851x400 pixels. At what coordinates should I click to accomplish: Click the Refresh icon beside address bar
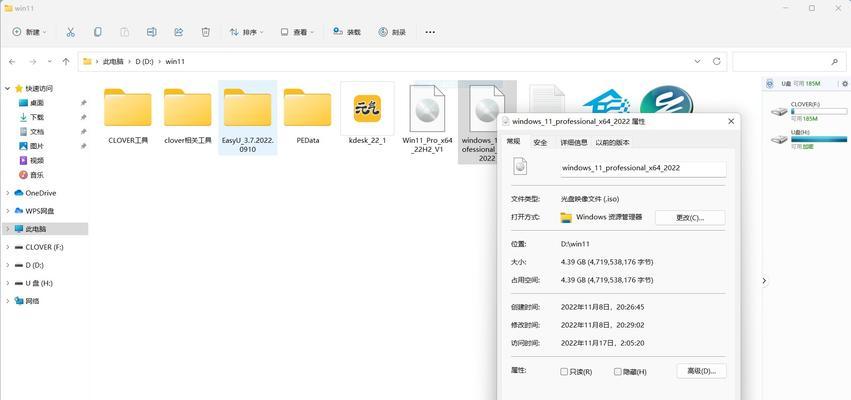pos(716,61)
